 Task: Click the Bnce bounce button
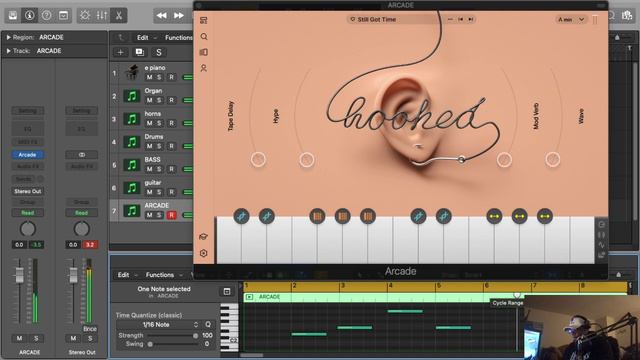90,329
